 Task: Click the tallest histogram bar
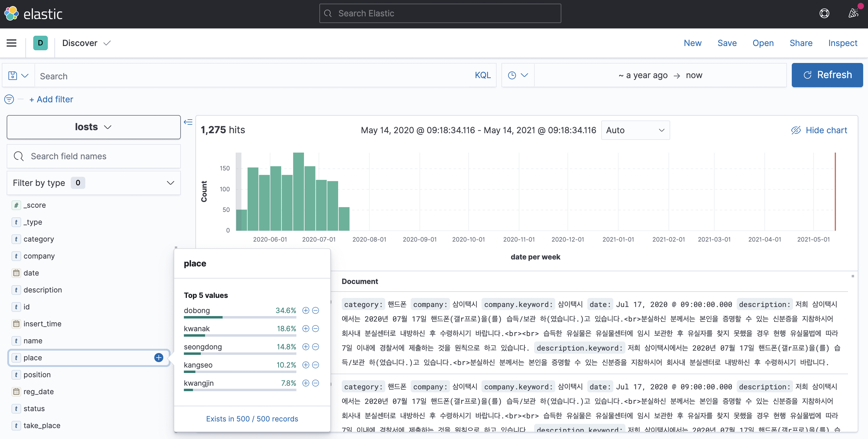click(298, 191)
